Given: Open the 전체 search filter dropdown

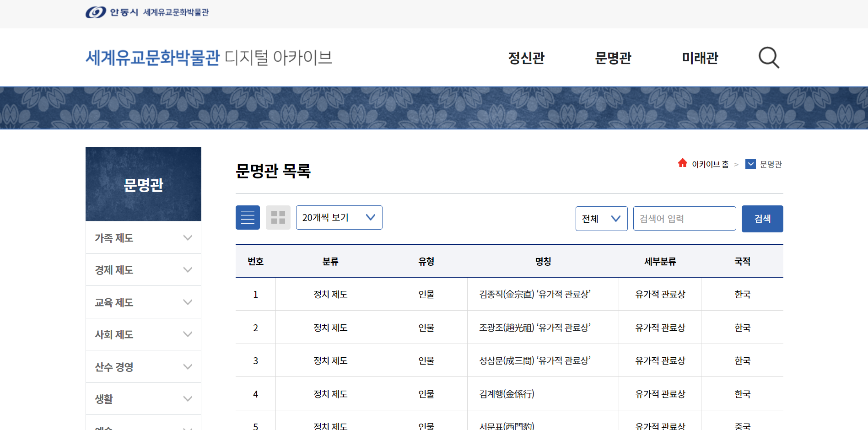Looking at the screenshot, I should click(601, 219).
